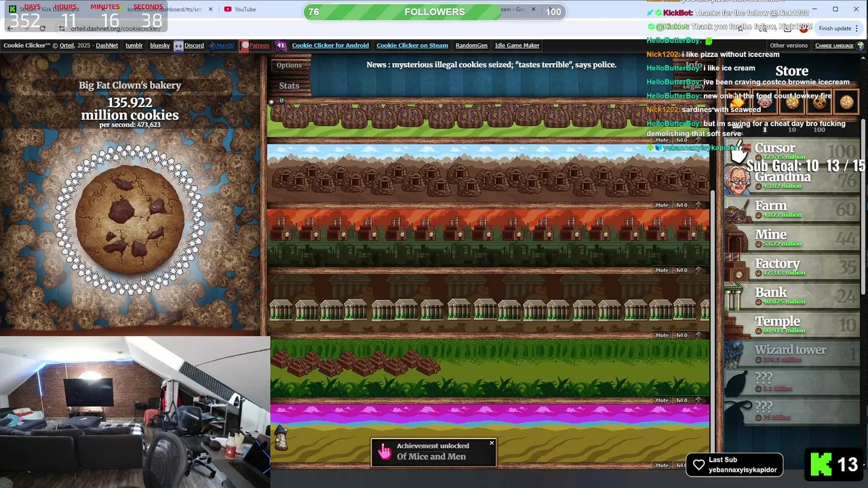Purchase a Grandma building
Image resolution: width=868 pixels, height=488 pixels.
click(792, 180)
